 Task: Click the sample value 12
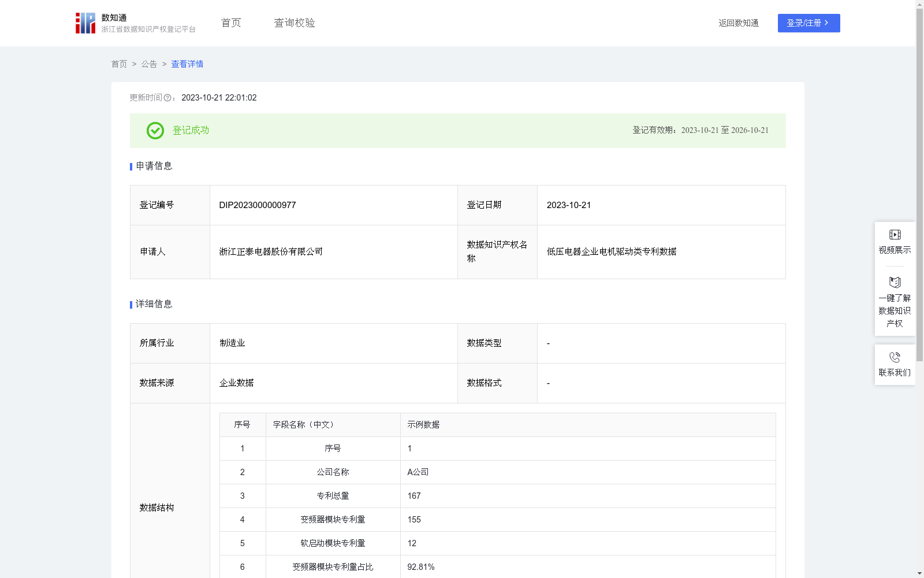point(412,543)
